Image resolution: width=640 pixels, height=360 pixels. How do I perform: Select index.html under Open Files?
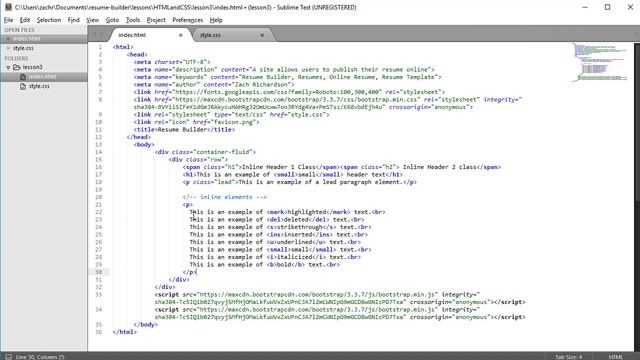click(x=27, y=39)
